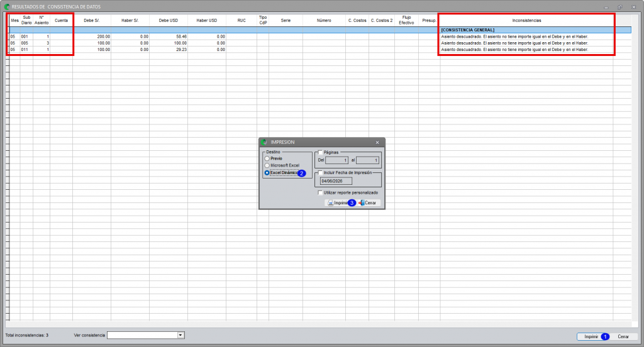
Task: Select the Microsoft Excel radio option
Action: pyautogui.click(x=267, y=165)
